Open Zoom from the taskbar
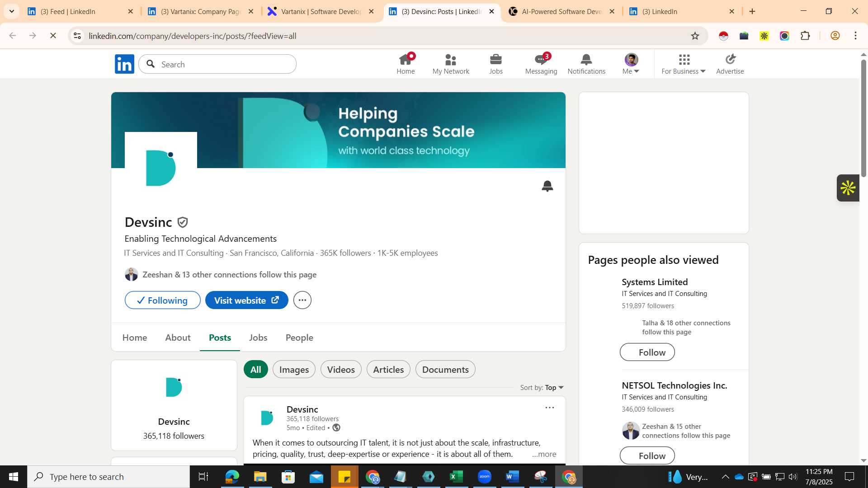 pyautogui.click(x=485, y=477)
